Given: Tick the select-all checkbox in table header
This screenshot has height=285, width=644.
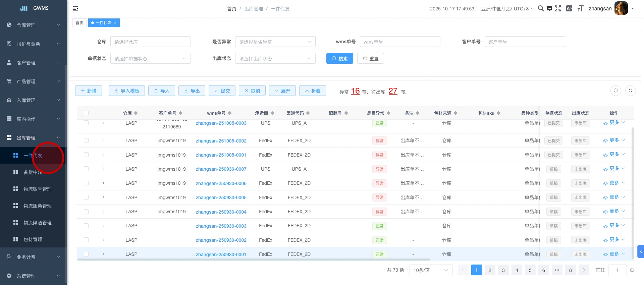Looking at the screenshot, I should pos(86,113).
